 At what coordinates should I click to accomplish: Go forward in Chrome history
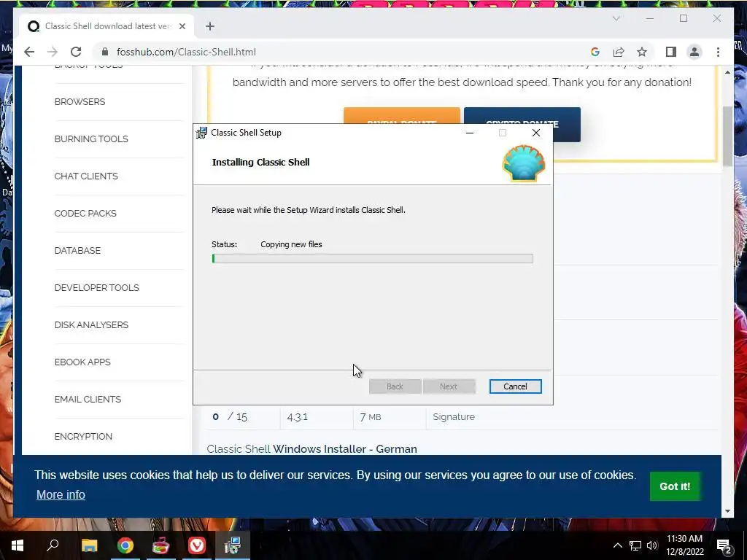click(53, 52)
